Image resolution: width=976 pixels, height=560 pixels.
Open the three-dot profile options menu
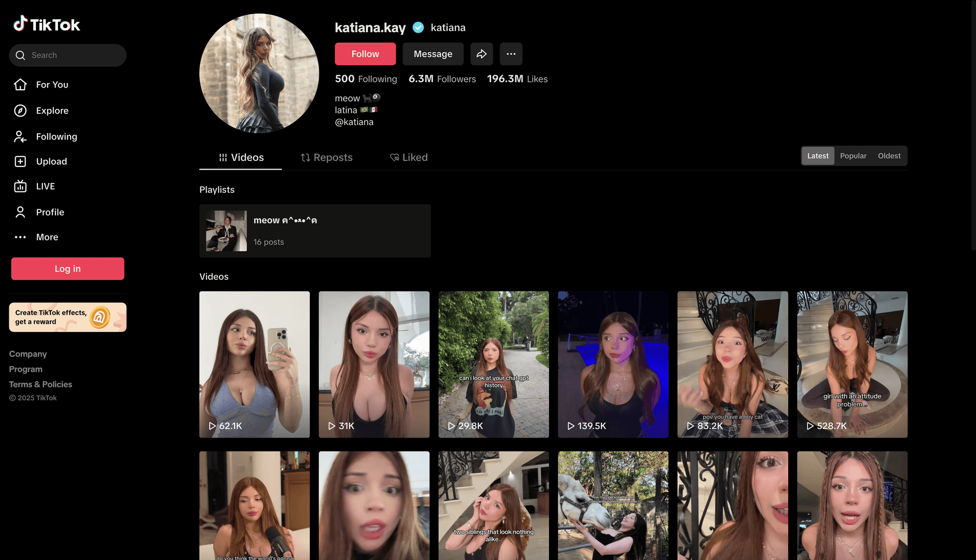[511, 54]
